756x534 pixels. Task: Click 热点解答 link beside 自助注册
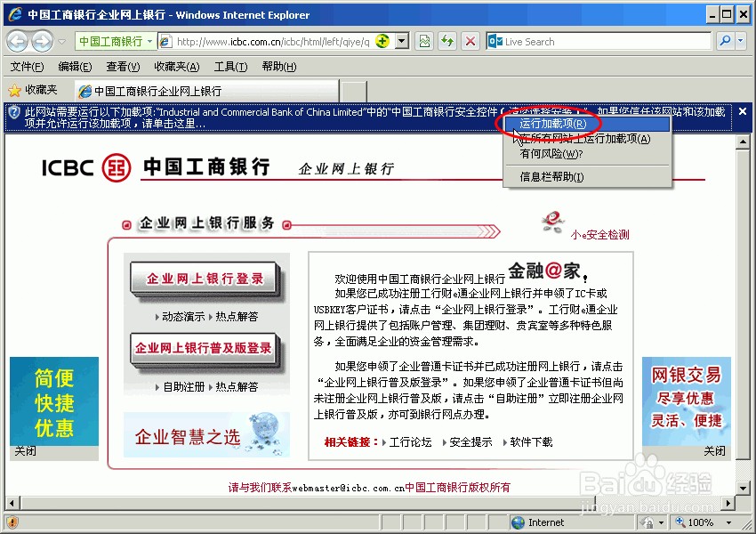coord(237,387)
